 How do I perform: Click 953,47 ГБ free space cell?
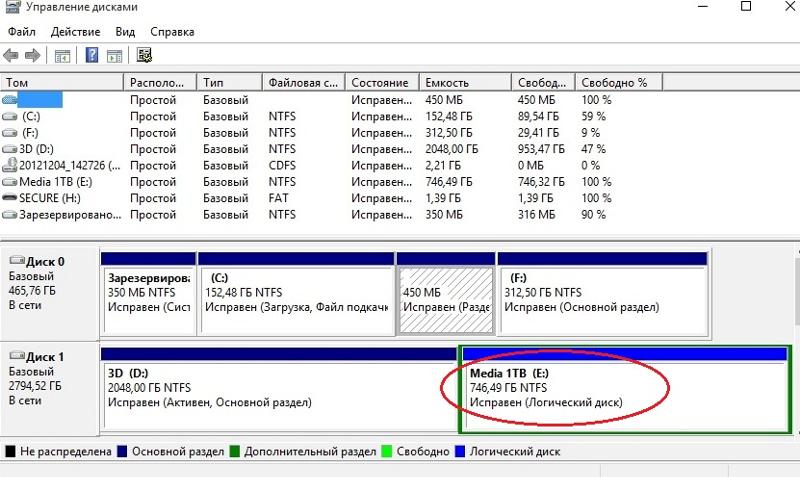pos(541,149)
